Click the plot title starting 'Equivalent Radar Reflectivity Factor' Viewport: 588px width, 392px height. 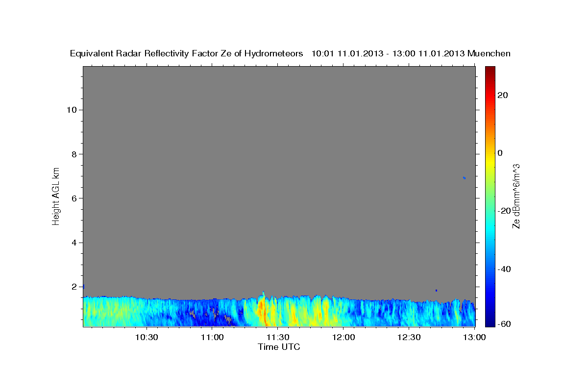tap(290, 53)
